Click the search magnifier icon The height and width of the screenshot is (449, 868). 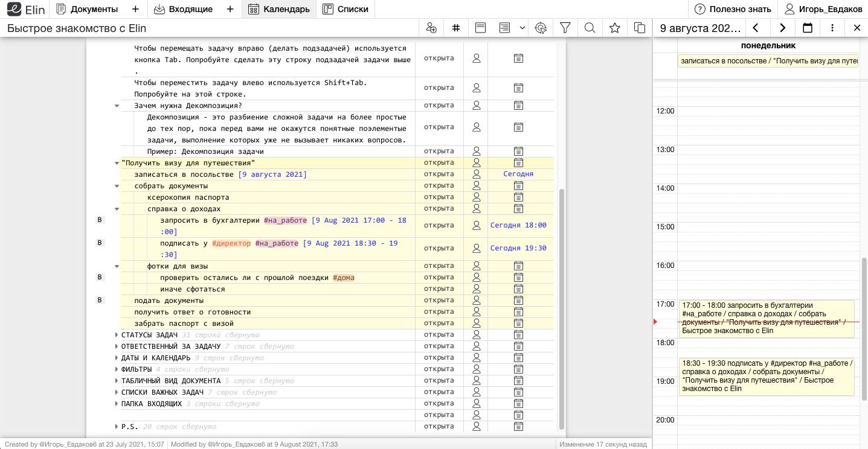tap(590, 28)
